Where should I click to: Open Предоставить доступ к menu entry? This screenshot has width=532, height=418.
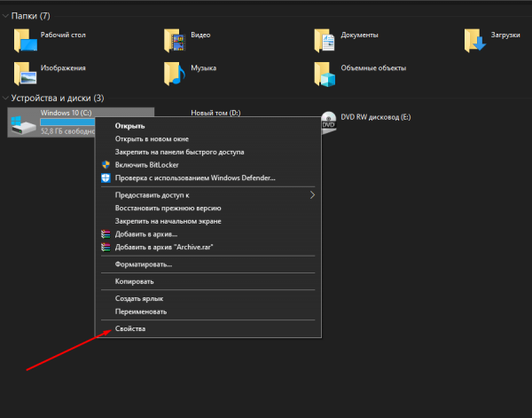point(207,195)
